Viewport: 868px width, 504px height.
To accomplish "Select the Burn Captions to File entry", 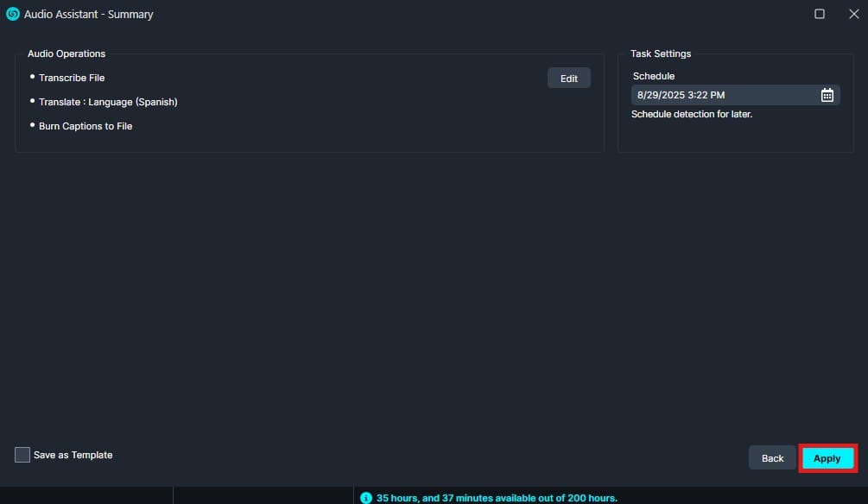I will pos(86,126).
